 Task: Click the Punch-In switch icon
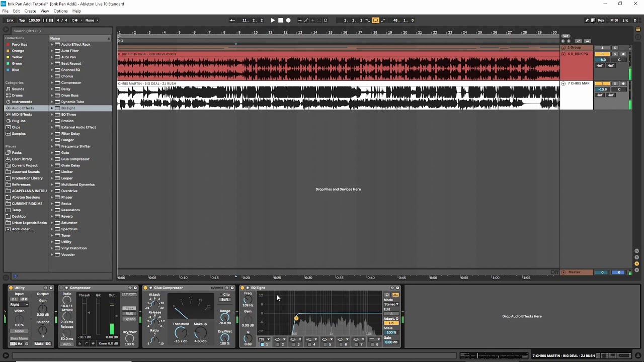pos(368,20)
